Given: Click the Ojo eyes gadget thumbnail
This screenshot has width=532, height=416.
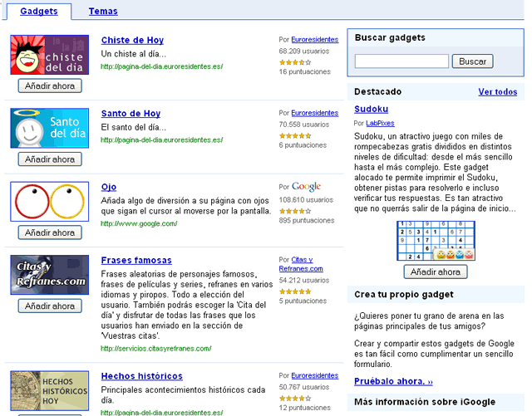Looking at the screenshot, I should [50, 202].
